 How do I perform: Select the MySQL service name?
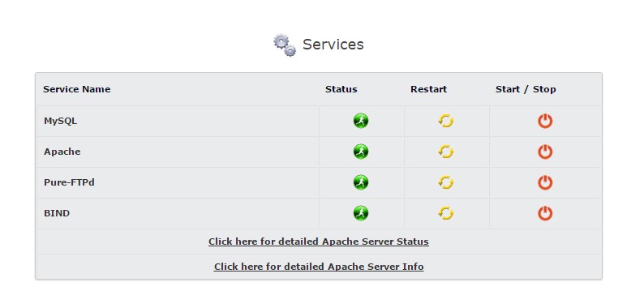(60, 121)
